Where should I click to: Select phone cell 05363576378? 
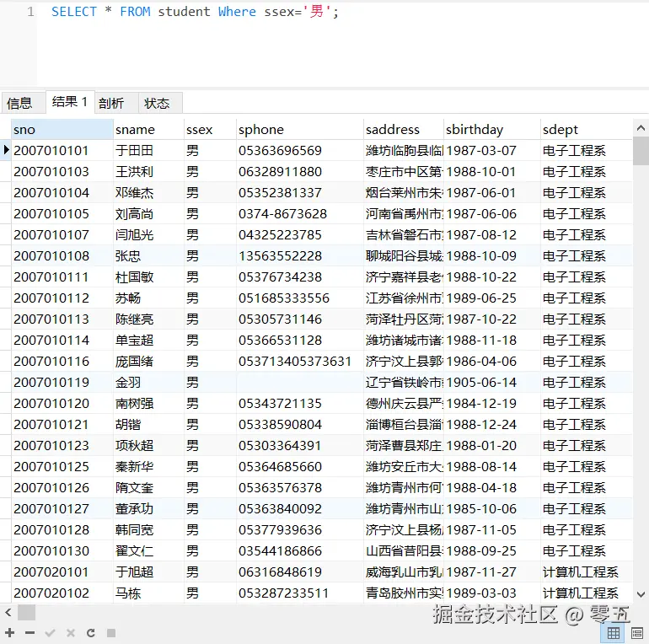click(300, 487)
